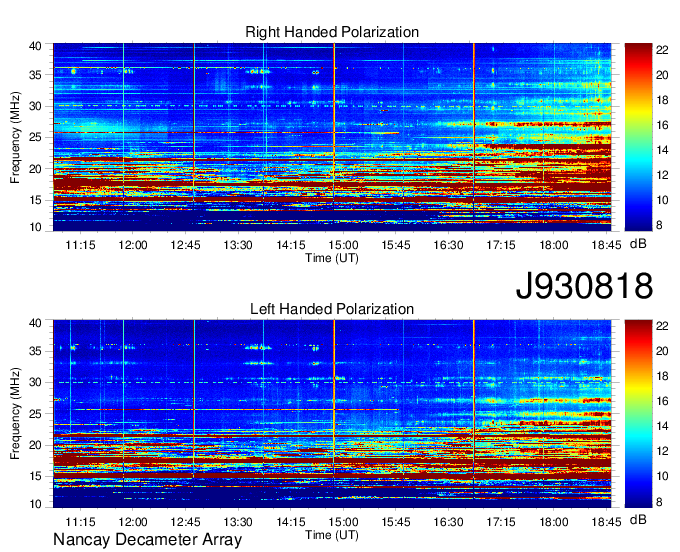Click Time (UT) label under the Left Handed plot
This screenshot has width=680, height=552.
(x=332, y=536)
